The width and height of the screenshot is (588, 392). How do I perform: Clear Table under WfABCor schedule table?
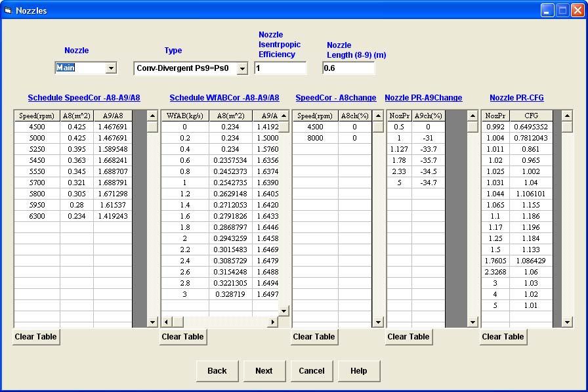pyautogui.click(x=183, y=337)
